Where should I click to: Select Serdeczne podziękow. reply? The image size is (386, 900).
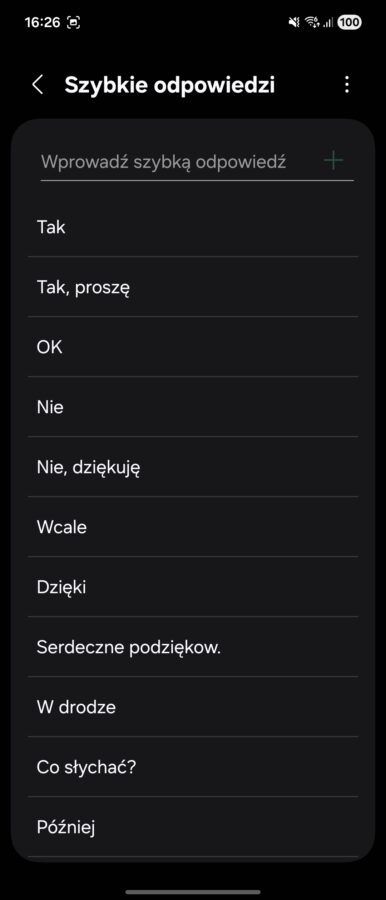coord(193,647)
